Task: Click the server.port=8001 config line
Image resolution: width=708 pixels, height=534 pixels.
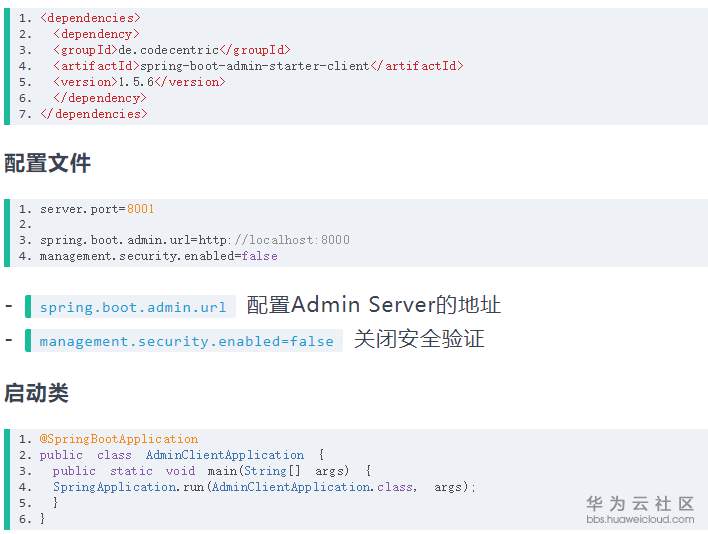Action: [x=97, y=208]
